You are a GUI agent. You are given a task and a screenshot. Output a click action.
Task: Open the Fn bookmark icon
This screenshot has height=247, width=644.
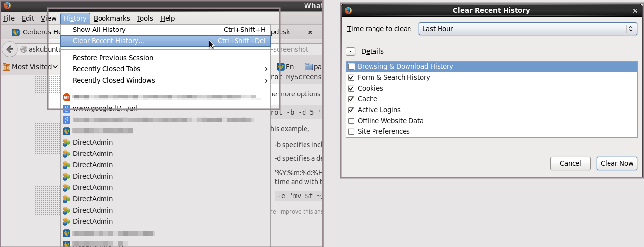tap(281, 67)
